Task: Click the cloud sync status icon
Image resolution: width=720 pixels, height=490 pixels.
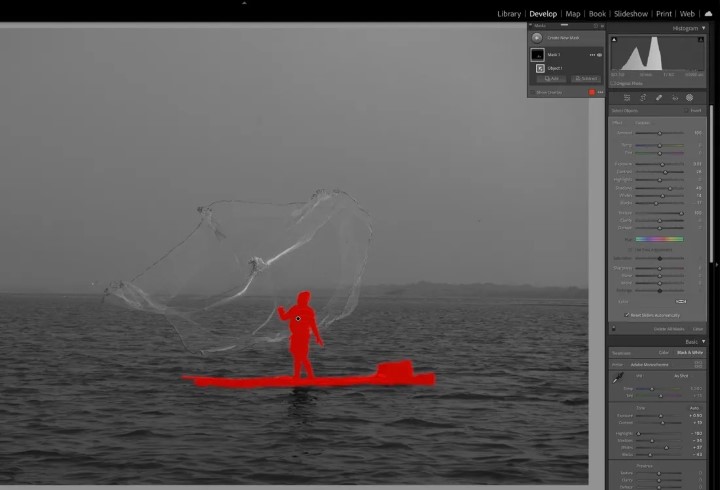Action: [709, 14]
